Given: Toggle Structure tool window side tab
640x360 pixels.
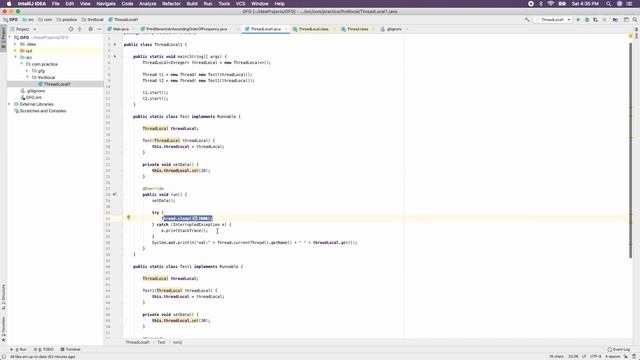Looking at the screenshot, I should (x=3, y=297).
